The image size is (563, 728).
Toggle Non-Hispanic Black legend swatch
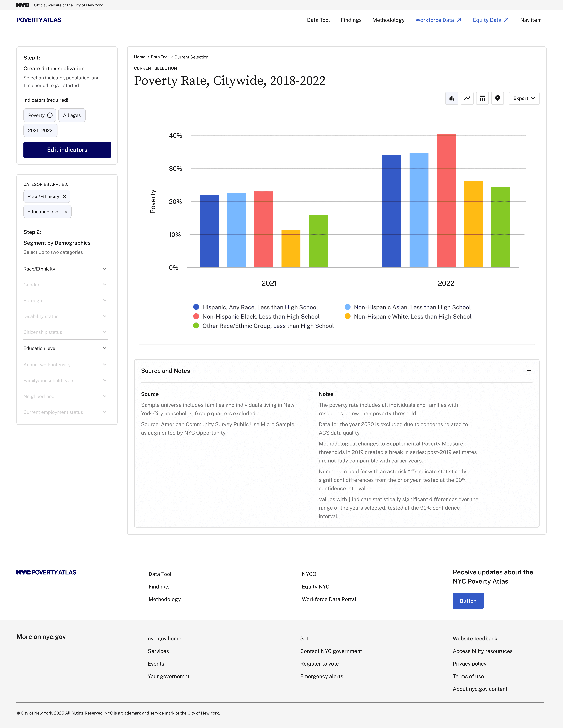tap(196, 316)
